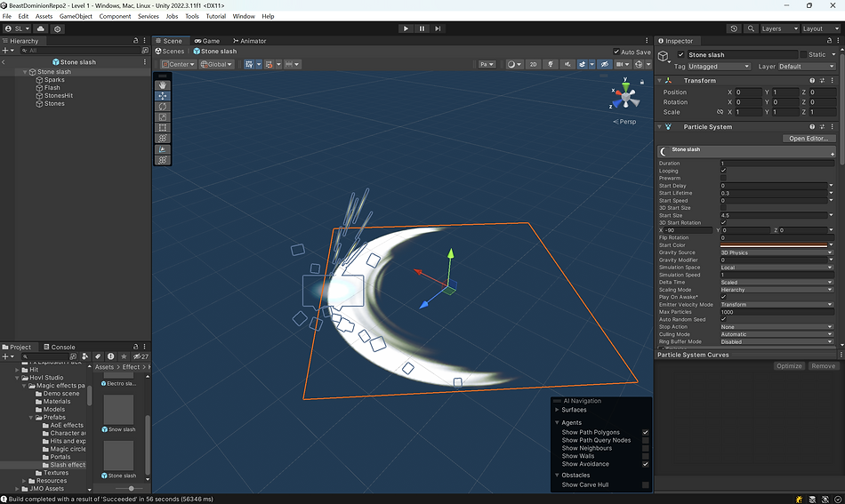Select the Transform tool in the scene toolbar
845x504 pixels.
(162, 139)
